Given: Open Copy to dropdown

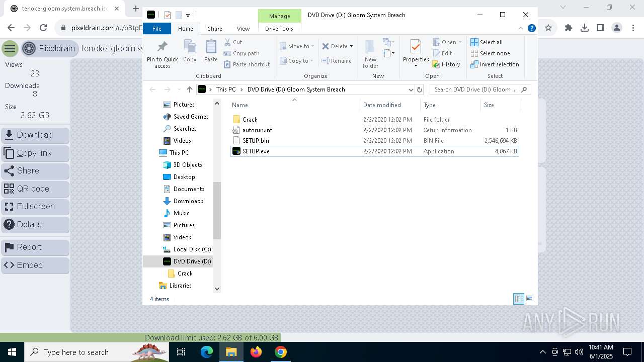Looking at the screenshot, I should [x=296, y=61].
